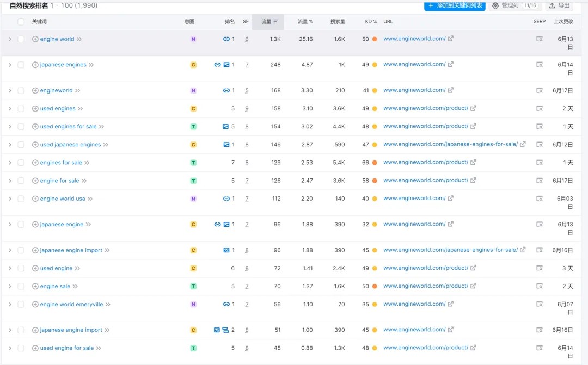This screenshot has width=588, height=365.
Task: Select checkbox for used engines for sale row
Action: 21,127
